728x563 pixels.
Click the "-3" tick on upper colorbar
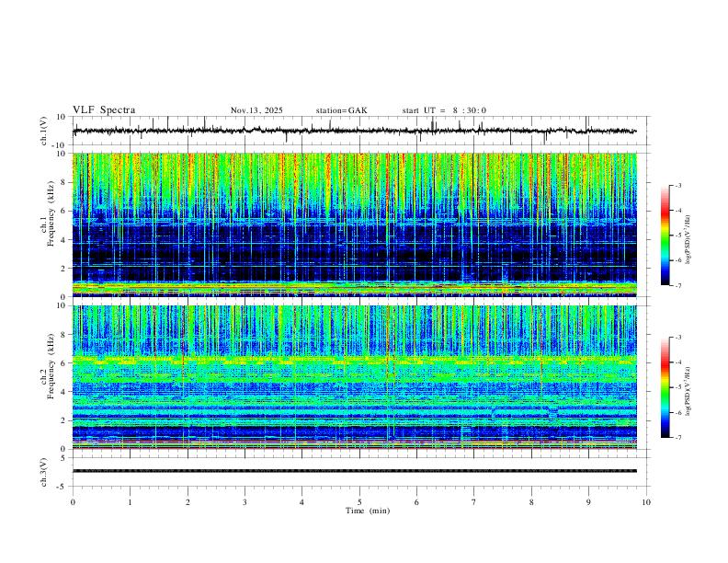[677, 185]
